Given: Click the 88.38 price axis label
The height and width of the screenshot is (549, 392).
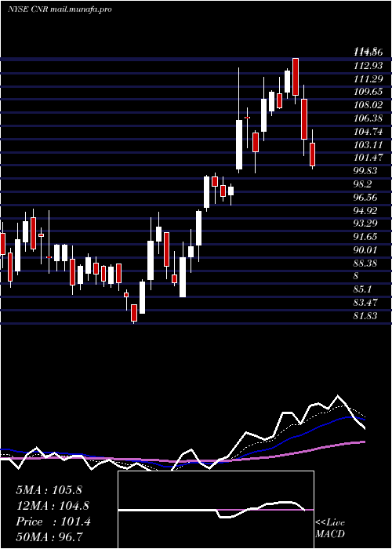Looking at the screenshot, I should click(x=366, y=263).
